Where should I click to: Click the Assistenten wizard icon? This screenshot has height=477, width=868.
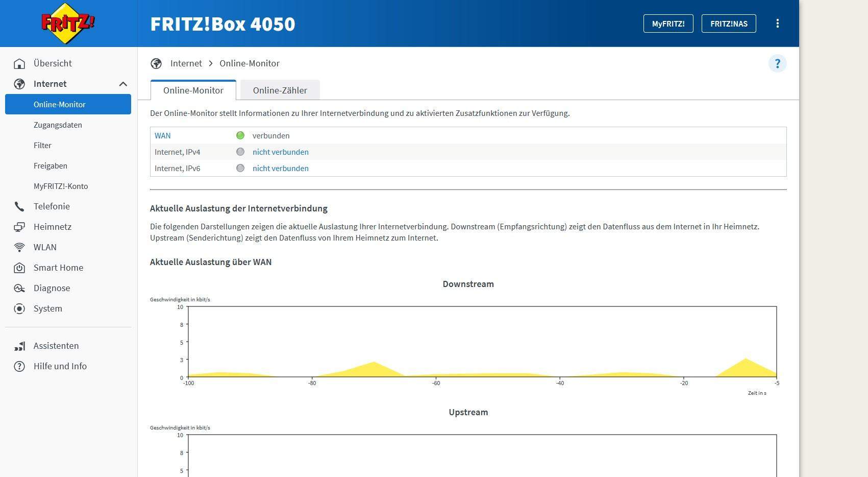(x=19, y=346)
